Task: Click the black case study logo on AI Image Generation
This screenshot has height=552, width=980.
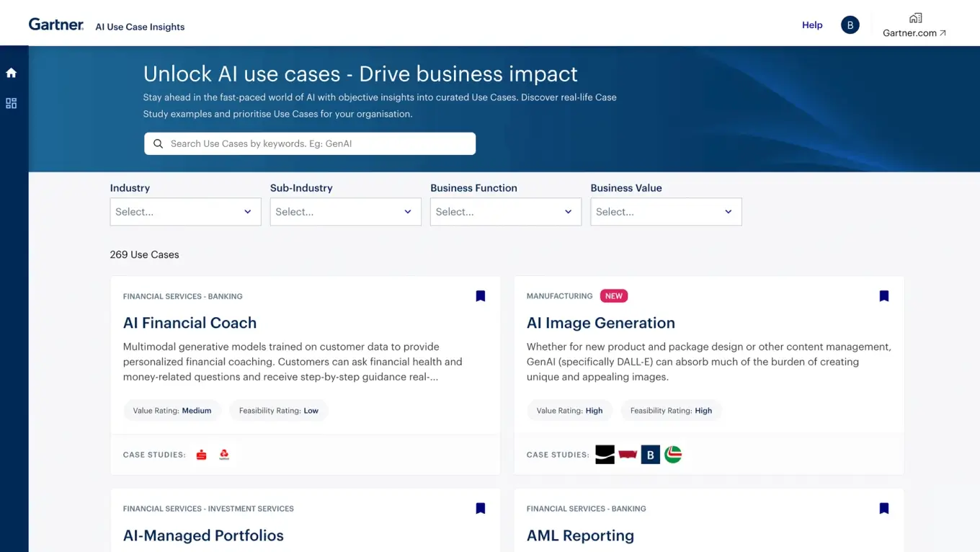Action: (x=605, y=454)
